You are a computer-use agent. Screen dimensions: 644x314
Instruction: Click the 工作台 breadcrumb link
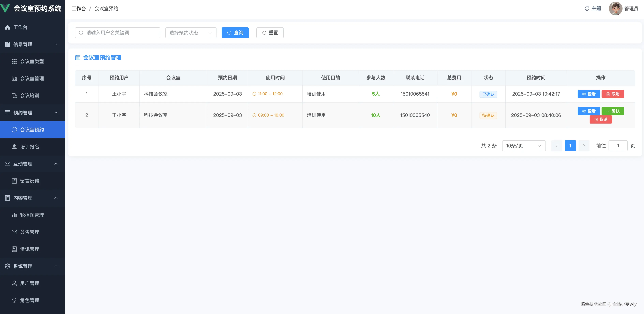pos(79,8)
